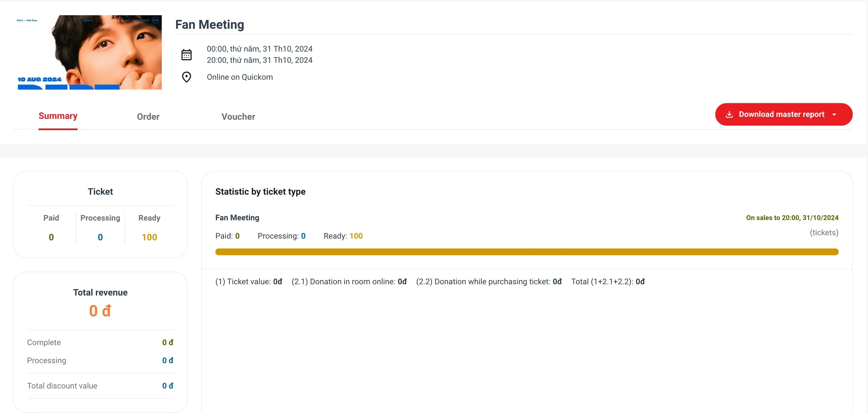868x413 pixels.
Task: Click the Processing count in Ticket card
Action: [100, 237]
